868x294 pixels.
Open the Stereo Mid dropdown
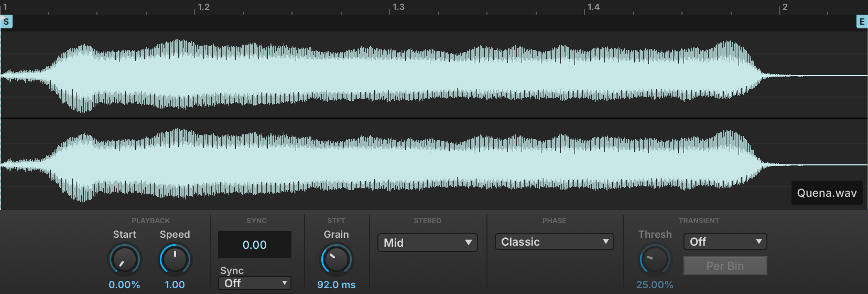[428, 243]
